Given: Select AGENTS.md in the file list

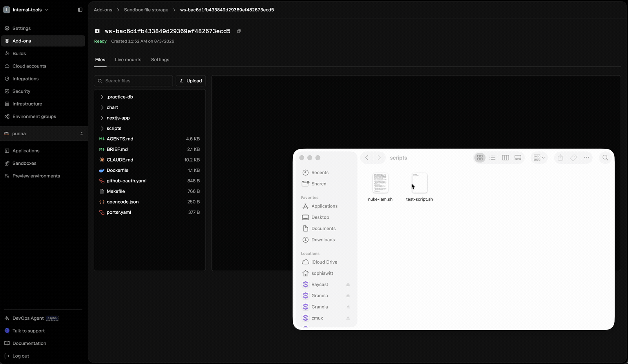Looking at the screenshot, I should [150, 139].
